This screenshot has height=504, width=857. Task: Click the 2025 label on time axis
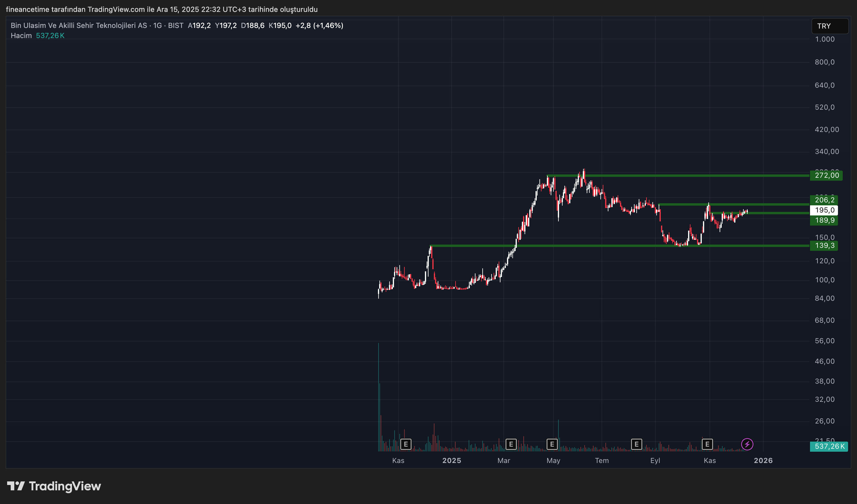point(451,461)
